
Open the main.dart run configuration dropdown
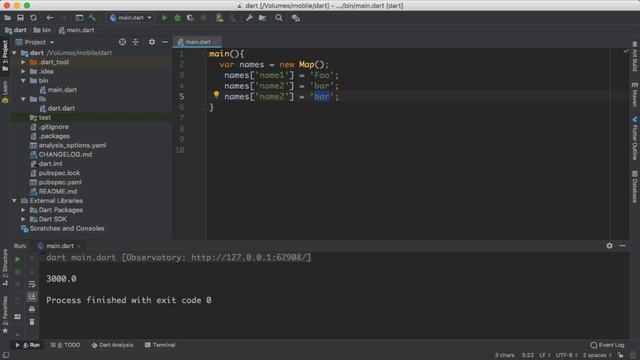point(131,18)
